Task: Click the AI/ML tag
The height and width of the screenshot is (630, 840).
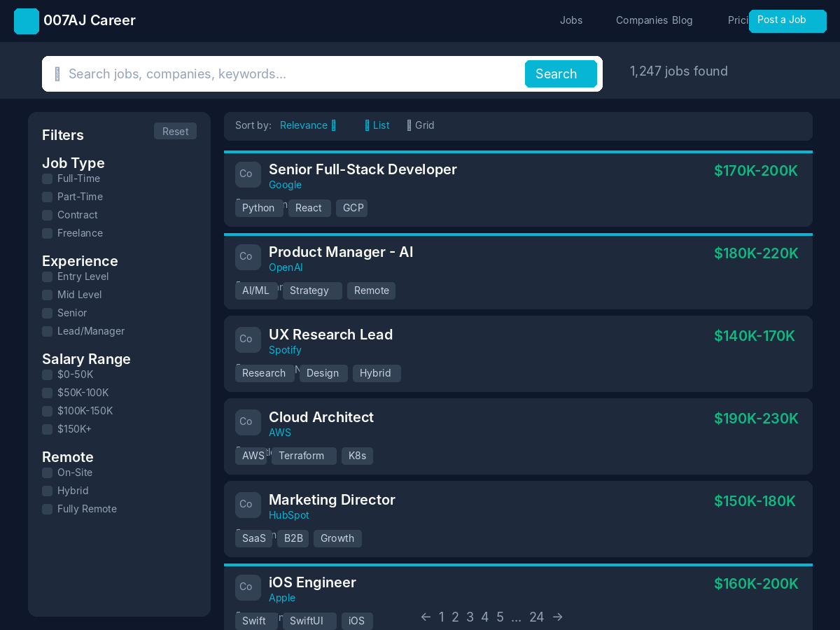Action: (256, 290)
